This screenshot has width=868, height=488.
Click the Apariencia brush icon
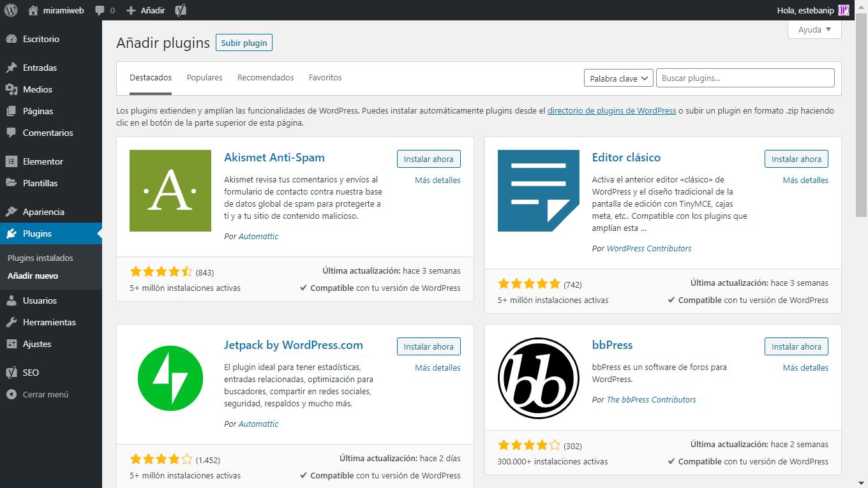11,212
